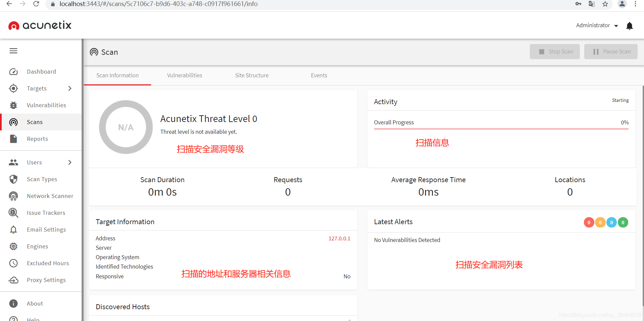
Task: Click the Reports document icon
Action: click(x=13, y=139)
